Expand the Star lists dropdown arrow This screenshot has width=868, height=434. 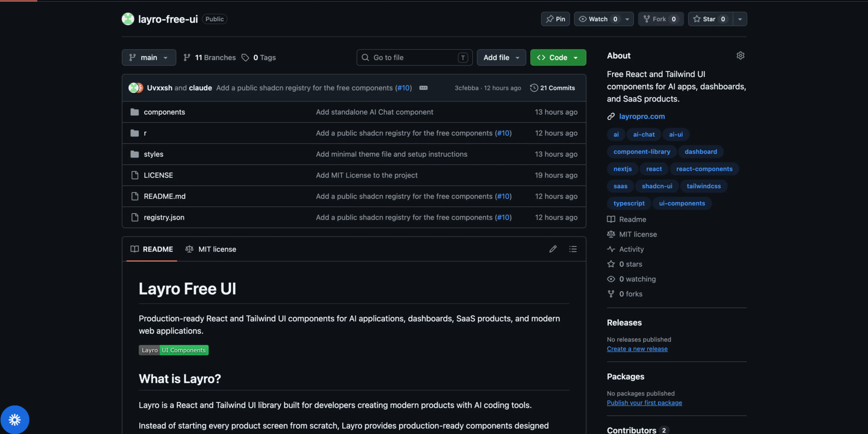click(740, 19)
